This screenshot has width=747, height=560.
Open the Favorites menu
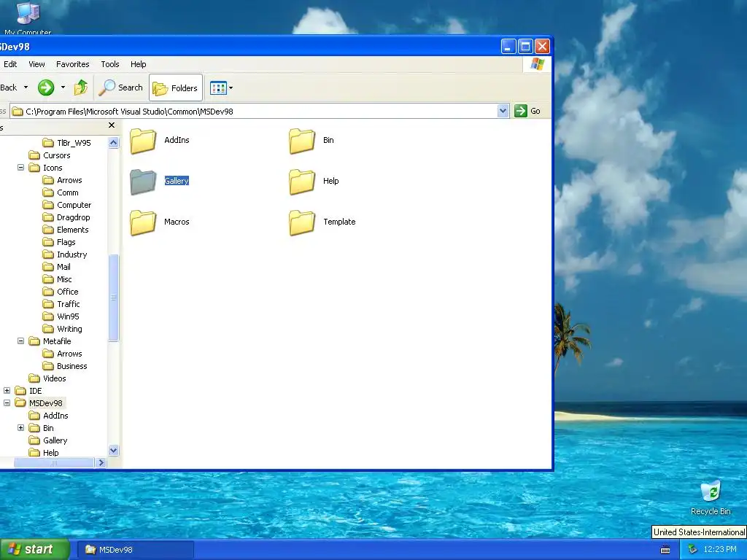[x=72, y=64]
